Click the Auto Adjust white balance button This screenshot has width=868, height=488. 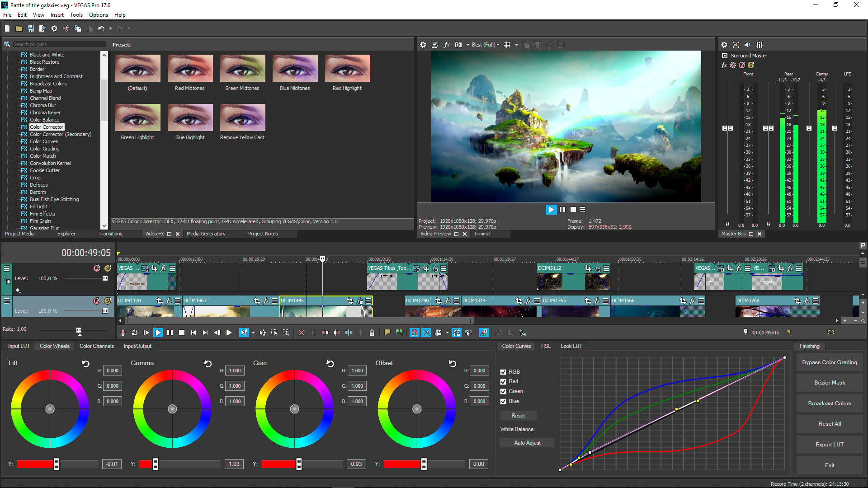pos(527,443)
